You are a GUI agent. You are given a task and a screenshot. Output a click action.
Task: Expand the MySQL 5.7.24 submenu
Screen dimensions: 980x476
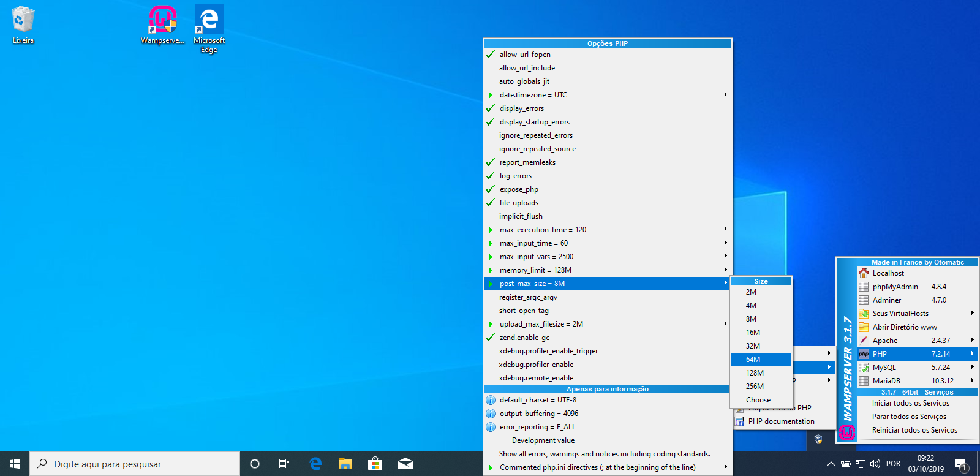(917, 368)
